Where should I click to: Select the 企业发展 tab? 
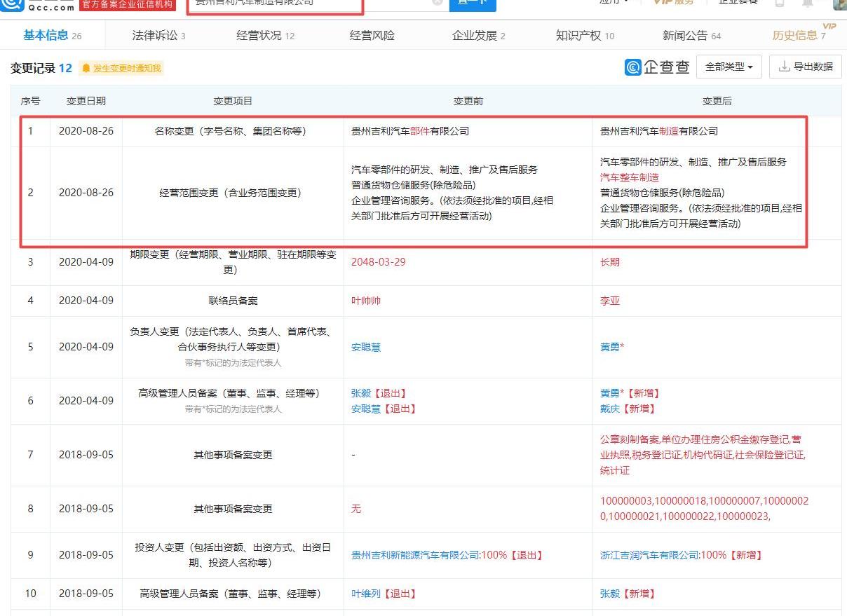[x=479, y=35]
